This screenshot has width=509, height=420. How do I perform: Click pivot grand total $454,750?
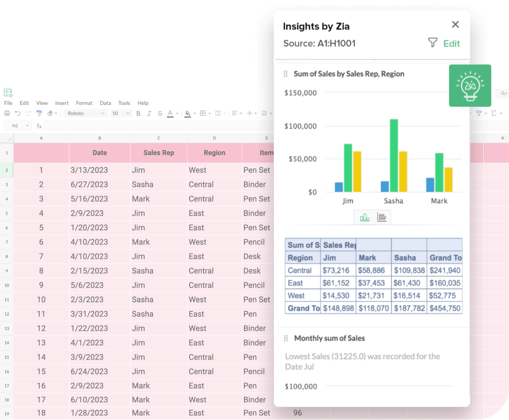pos(445,308)
